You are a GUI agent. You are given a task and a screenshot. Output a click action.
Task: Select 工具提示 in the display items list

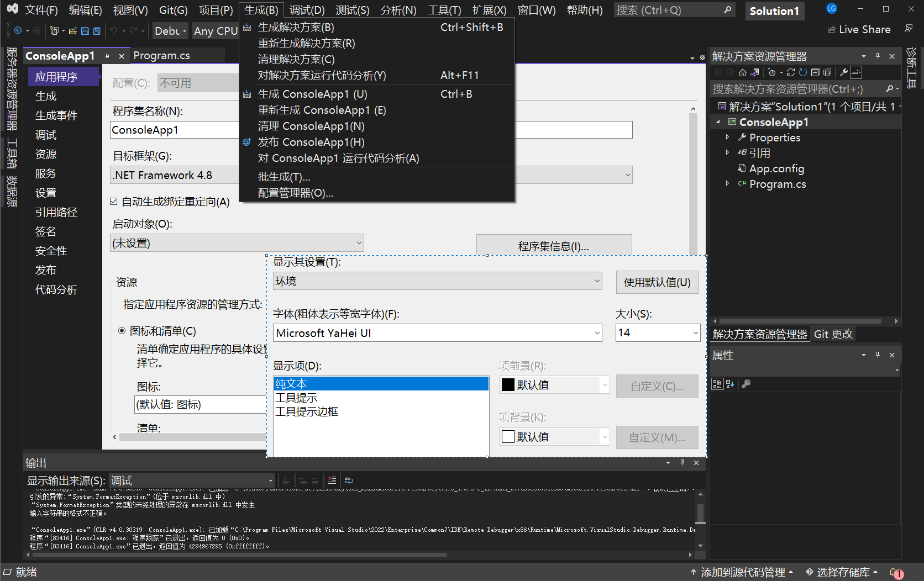296,398
